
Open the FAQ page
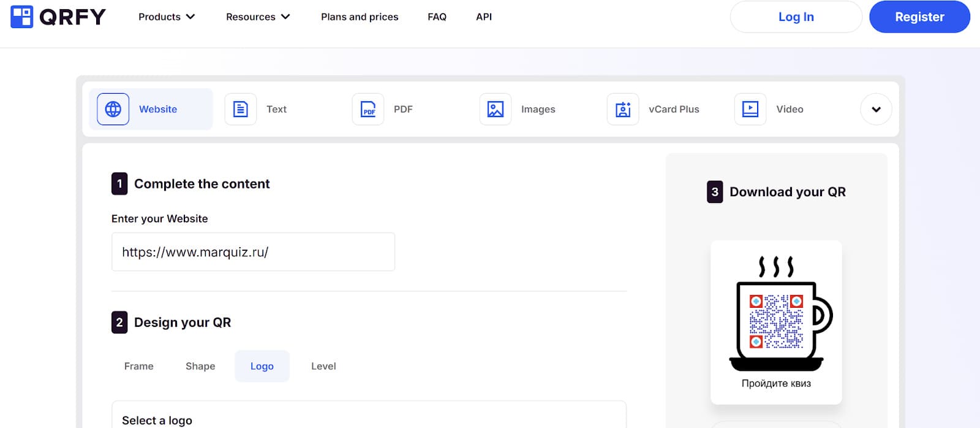coord(437,17)
